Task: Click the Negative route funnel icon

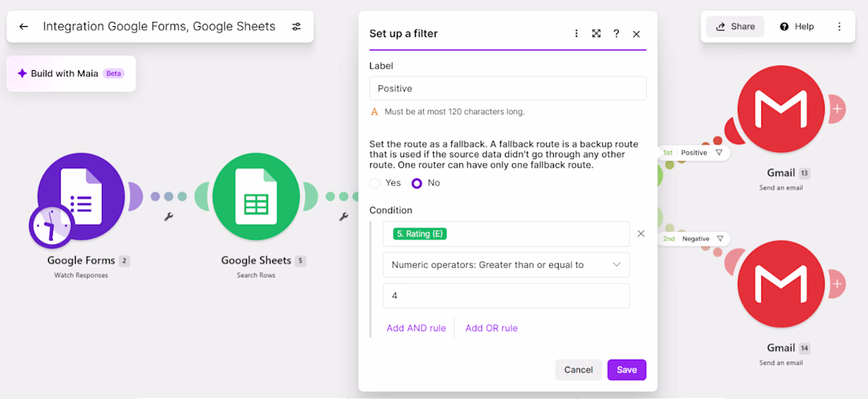Action: (x=720, y=239)
